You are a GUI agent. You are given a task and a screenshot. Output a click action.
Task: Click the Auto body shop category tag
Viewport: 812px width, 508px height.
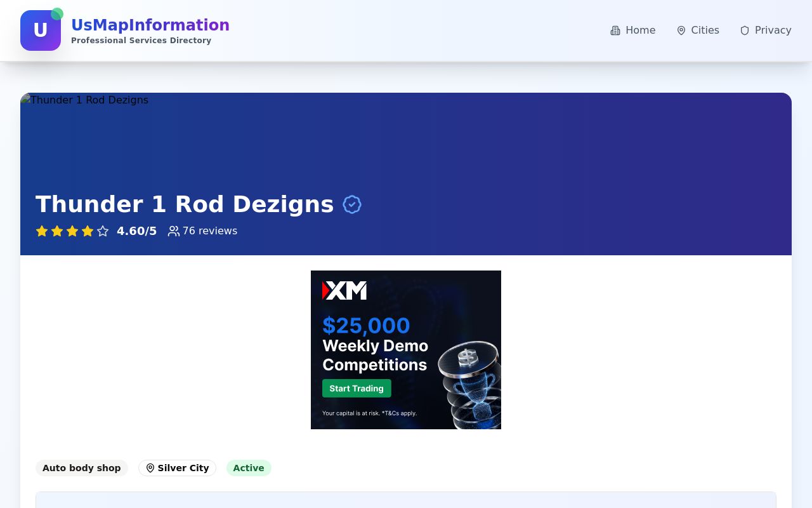82,468
